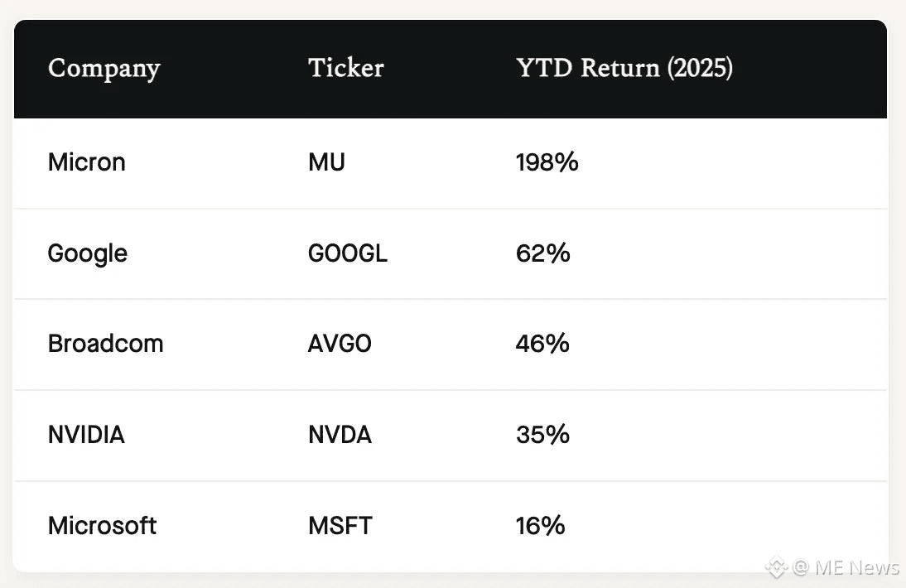
Task: Click the watermark logo icon beside ME News
Action: click(776, 567)
